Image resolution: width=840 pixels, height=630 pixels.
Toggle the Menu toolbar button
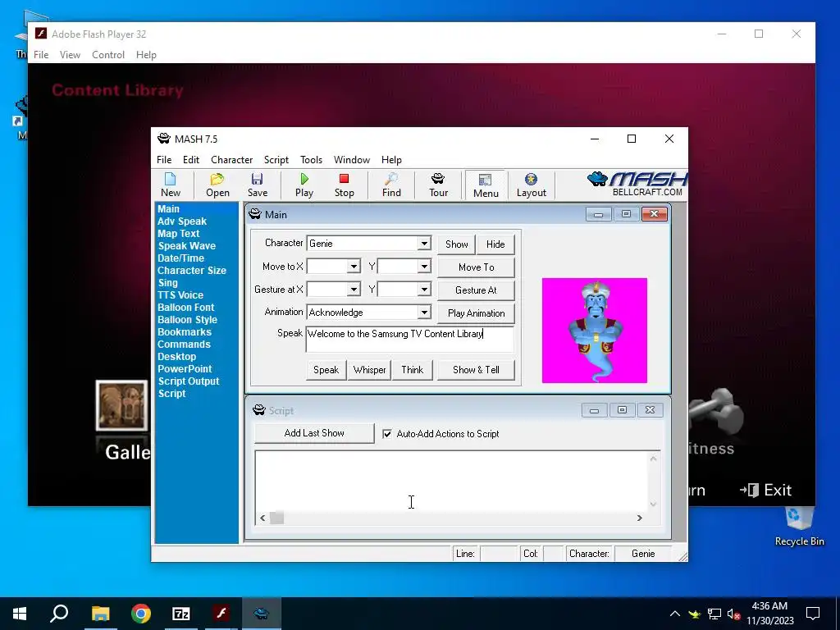click(x=486, y=185)
